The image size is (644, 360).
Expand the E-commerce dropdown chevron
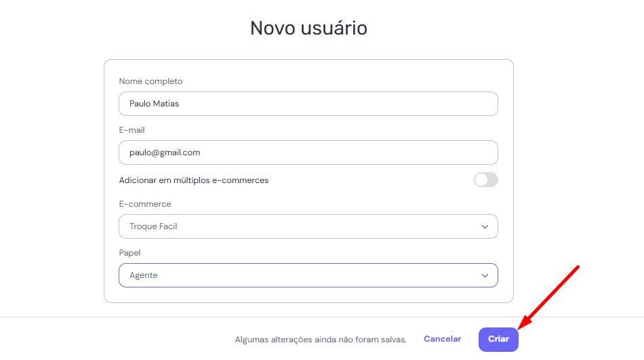485,226
